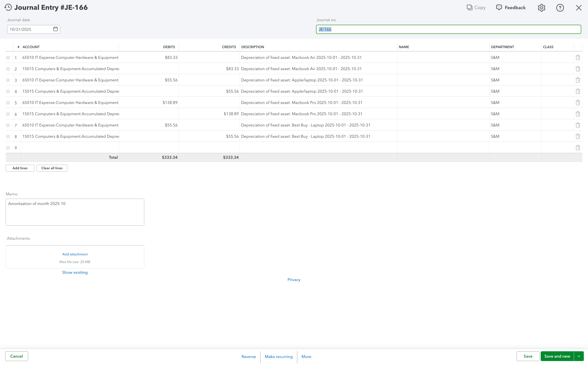
Task: Open the Show existing attachments link
Action: (x=75, y=272)
